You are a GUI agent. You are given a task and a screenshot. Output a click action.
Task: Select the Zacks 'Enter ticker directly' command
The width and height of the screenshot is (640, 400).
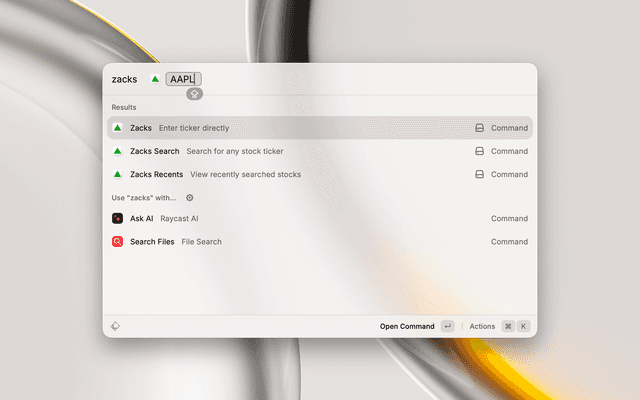(319, 128)
